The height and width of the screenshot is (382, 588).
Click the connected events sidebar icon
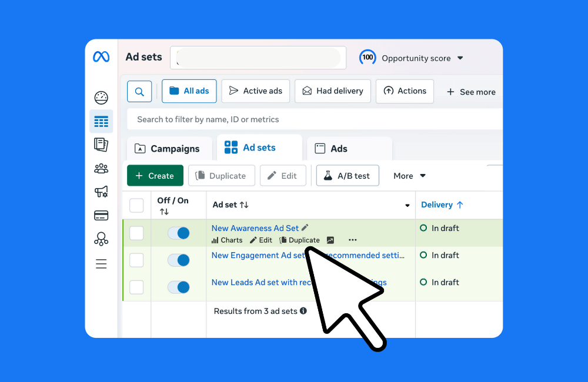click(101, 239)
